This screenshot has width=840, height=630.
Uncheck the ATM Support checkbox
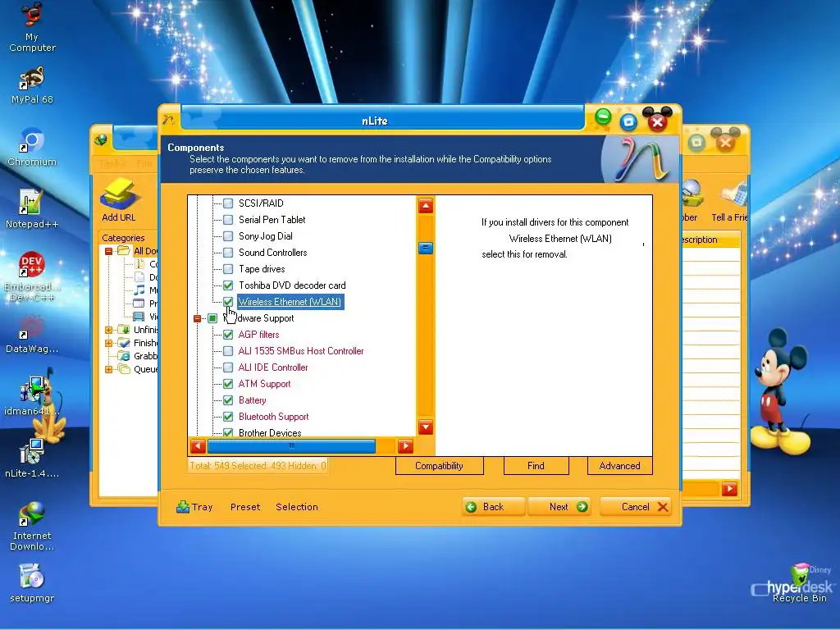pyautogui.click(x=228, y=384)
